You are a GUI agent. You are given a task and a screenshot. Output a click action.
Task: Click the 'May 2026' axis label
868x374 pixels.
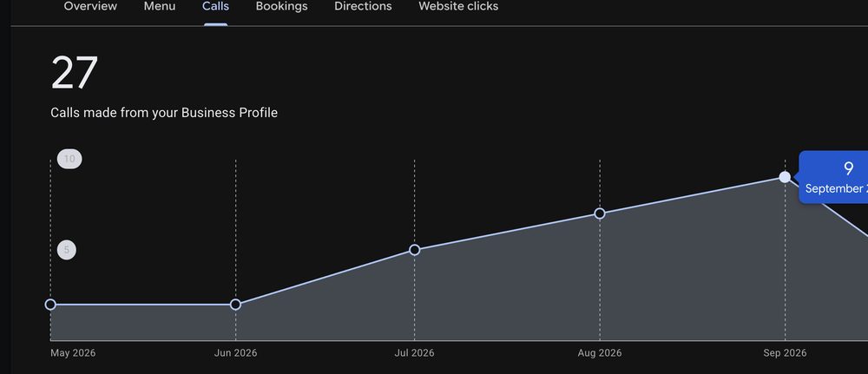point(73,353)
